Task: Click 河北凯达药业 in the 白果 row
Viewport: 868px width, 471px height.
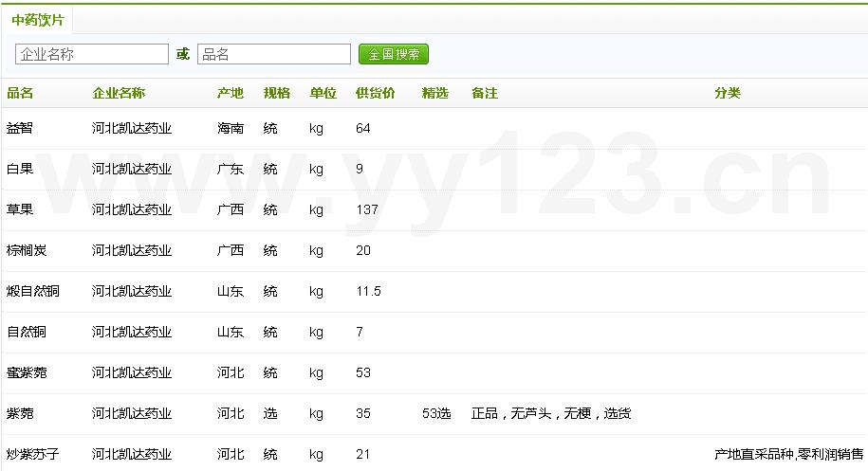Action: (x=132, y=169)
